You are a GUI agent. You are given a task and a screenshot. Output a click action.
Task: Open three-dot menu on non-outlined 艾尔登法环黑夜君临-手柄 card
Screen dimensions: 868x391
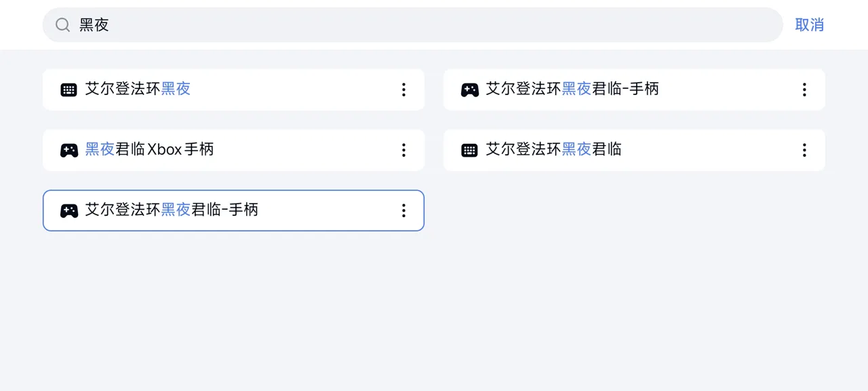pos(804,90)
